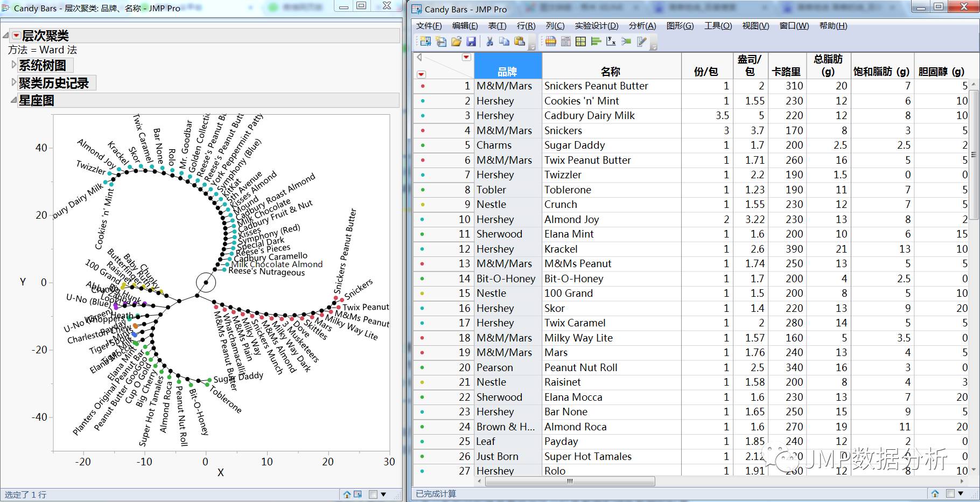Click yellow row-state marker of row 9
The height and width of the screenshot is (502, 980).
tap(423, 205)
